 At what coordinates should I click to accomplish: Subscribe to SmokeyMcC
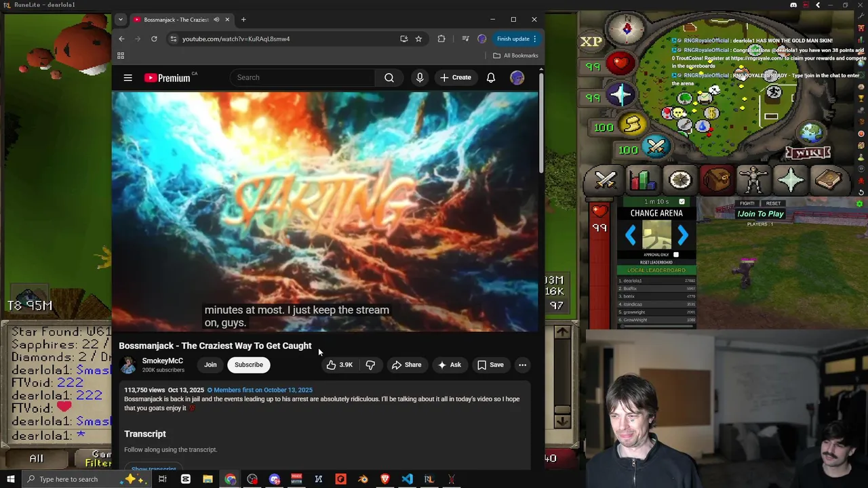tap(249, 365)
